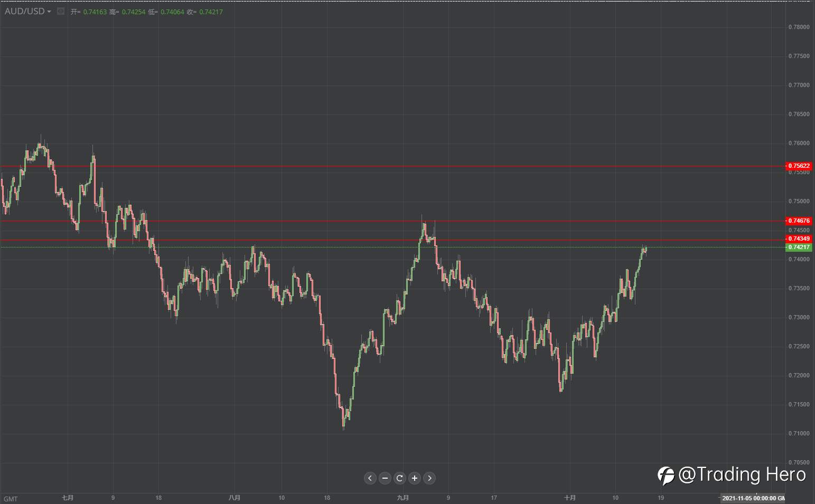The height and width of the screenshot is (504, 815).
Task: Click the GMT timezone label
Action: pyautogui.click(x=11, y=499)
